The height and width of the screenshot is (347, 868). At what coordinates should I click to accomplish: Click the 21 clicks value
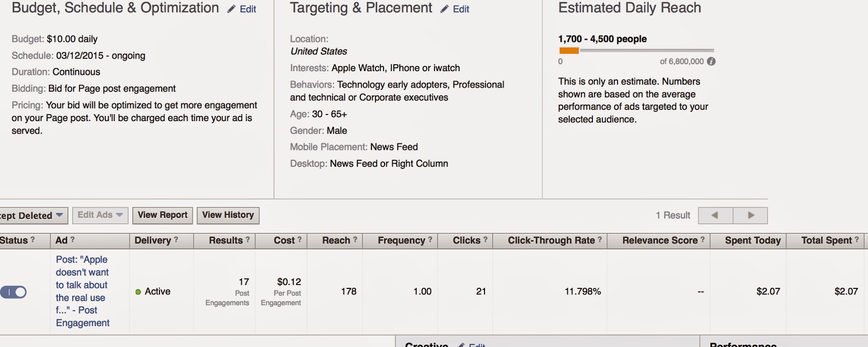(x=481, y=292)
